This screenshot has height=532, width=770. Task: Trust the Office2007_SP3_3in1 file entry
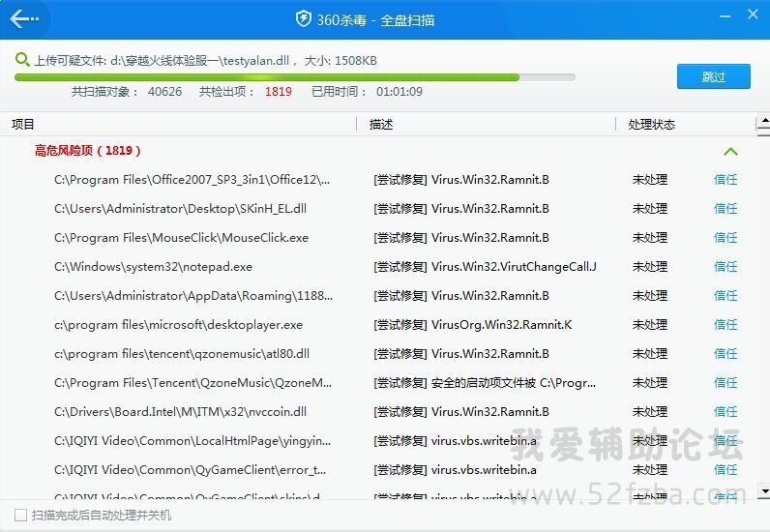coord(726,180)
